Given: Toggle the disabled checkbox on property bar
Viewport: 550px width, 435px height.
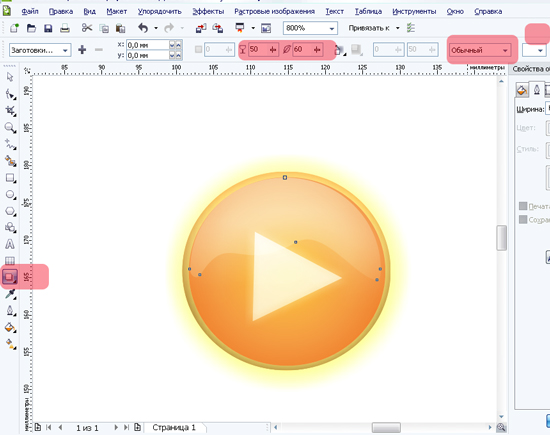Looking at the screenshot, I should [198, 49].
